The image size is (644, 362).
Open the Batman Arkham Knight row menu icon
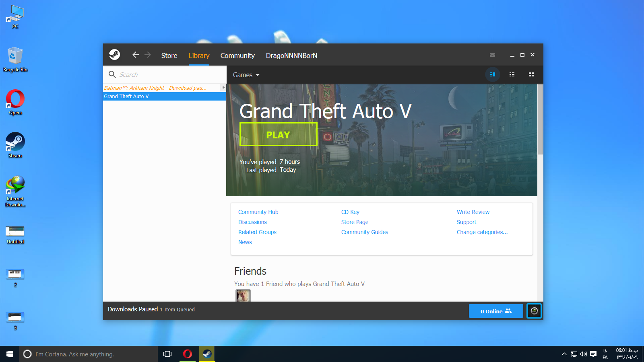(223, 88)
